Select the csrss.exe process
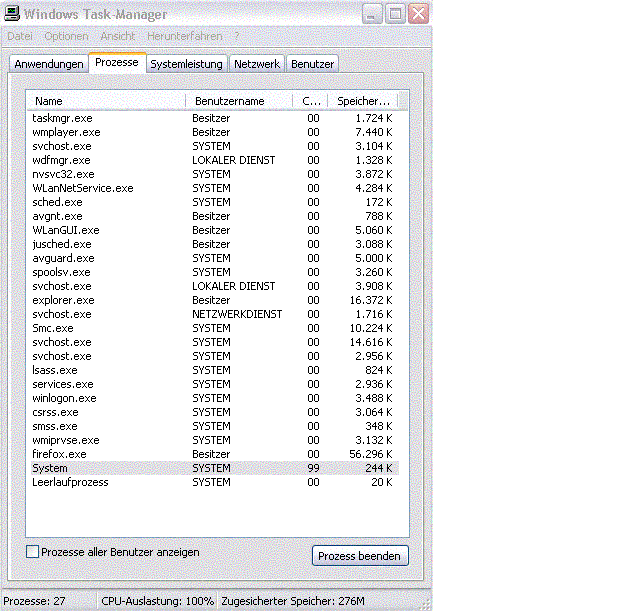Viewport: 640px width, 611px height. (215, 412)
